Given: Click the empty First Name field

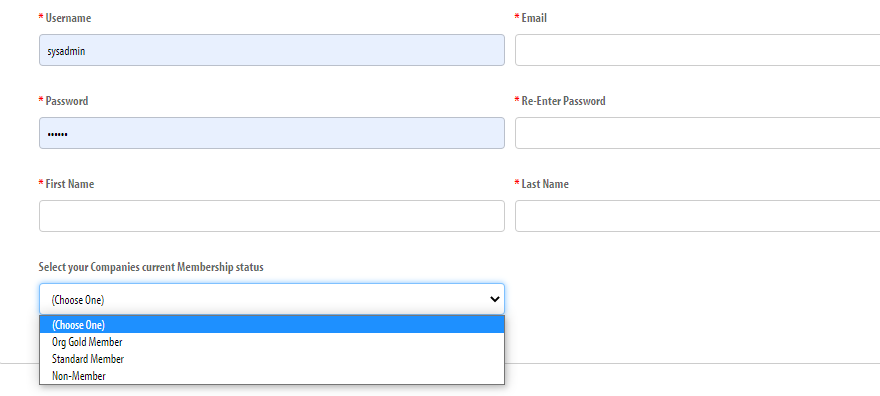Looking at the screenshot, I should [x=272, y=216].
